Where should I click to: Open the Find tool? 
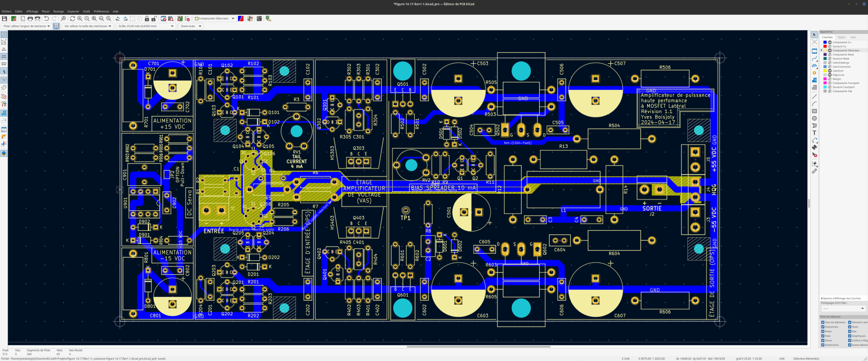[64, 19]
